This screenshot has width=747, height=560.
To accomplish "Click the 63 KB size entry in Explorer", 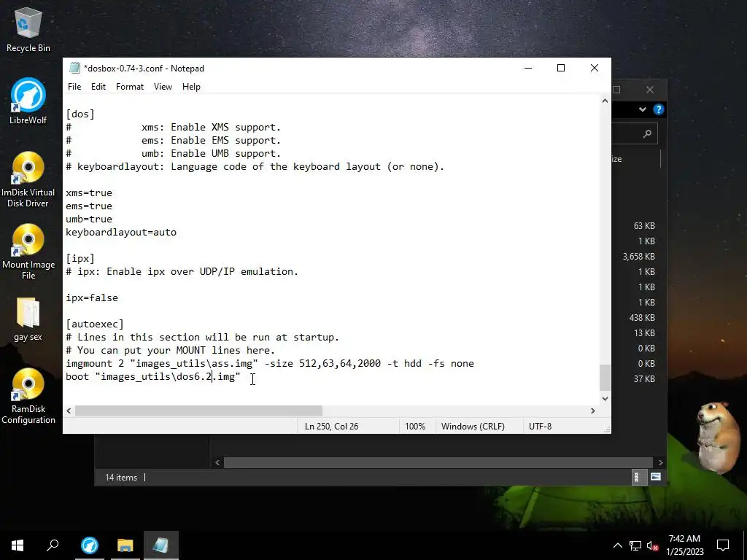I will [644, 226].
